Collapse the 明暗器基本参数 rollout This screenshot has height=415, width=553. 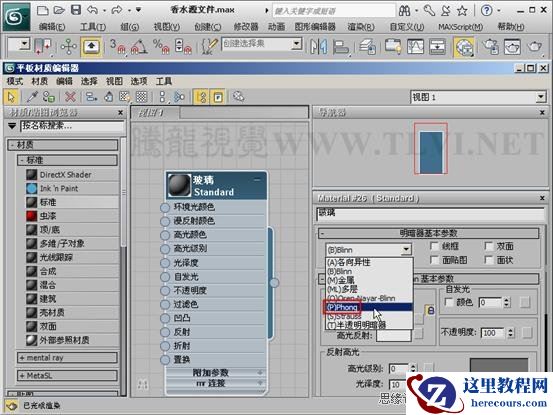point(429,233)
